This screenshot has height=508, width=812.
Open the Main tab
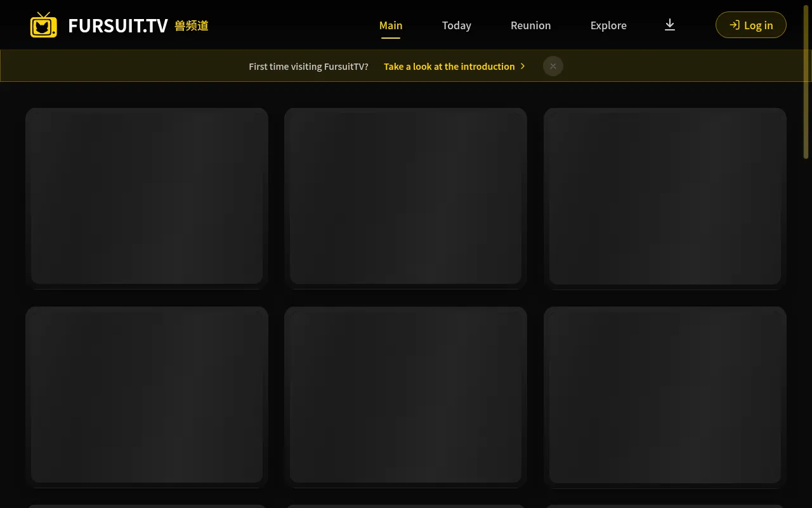(391, 25)
